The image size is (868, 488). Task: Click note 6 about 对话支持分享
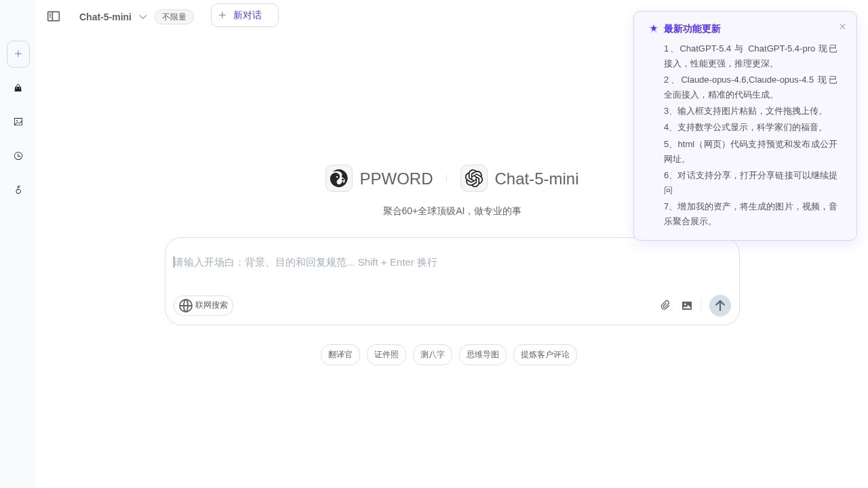751,183
